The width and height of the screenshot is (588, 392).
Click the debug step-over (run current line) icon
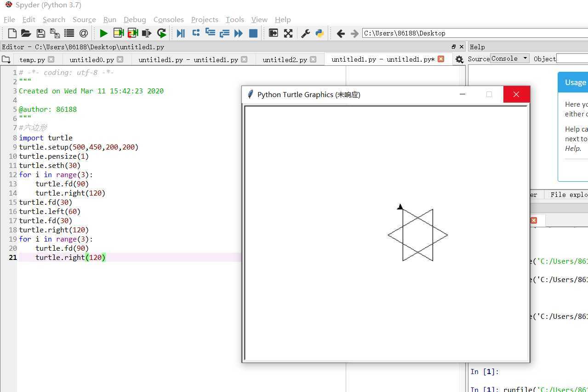click(x=196, y=33)
